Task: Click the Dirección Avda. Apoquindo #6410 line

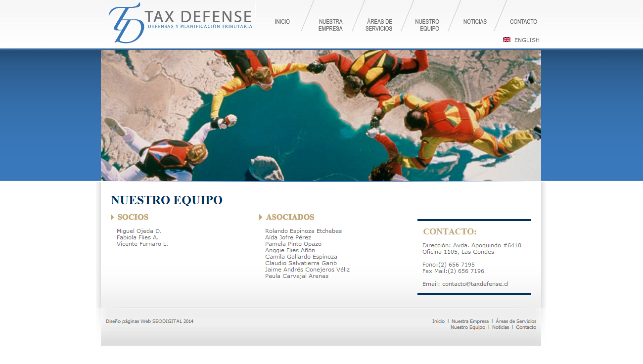Action: pos(472,245)
